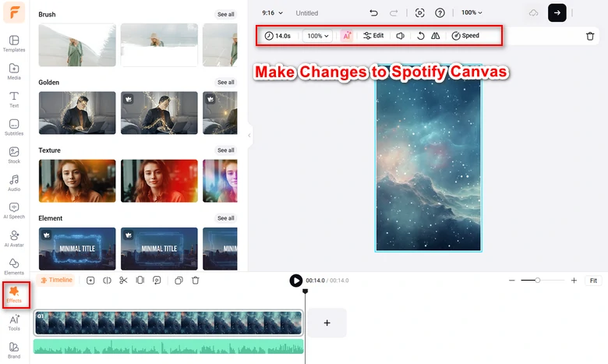Play the video preview

point(296,281)
